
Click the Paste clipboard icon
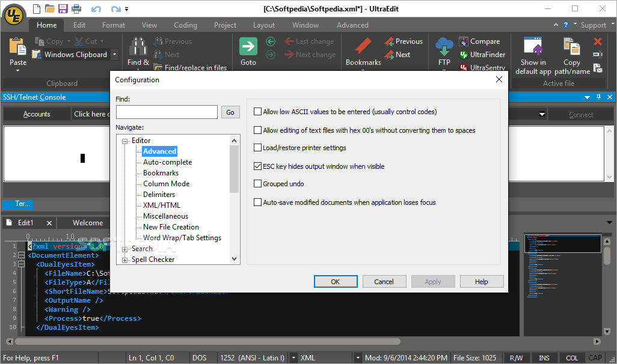pos(17,46)
